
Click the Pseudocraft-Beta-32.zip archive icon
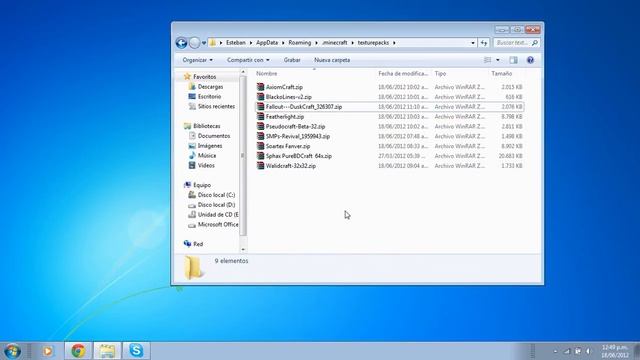260,126
